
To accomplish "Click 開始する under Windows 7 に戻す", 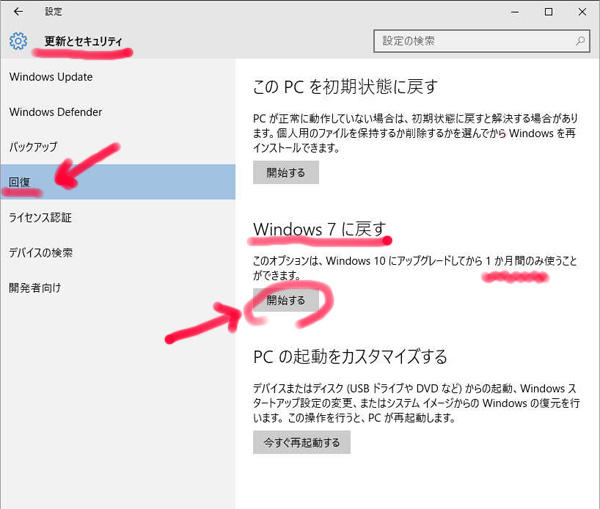I will point(286,300).
